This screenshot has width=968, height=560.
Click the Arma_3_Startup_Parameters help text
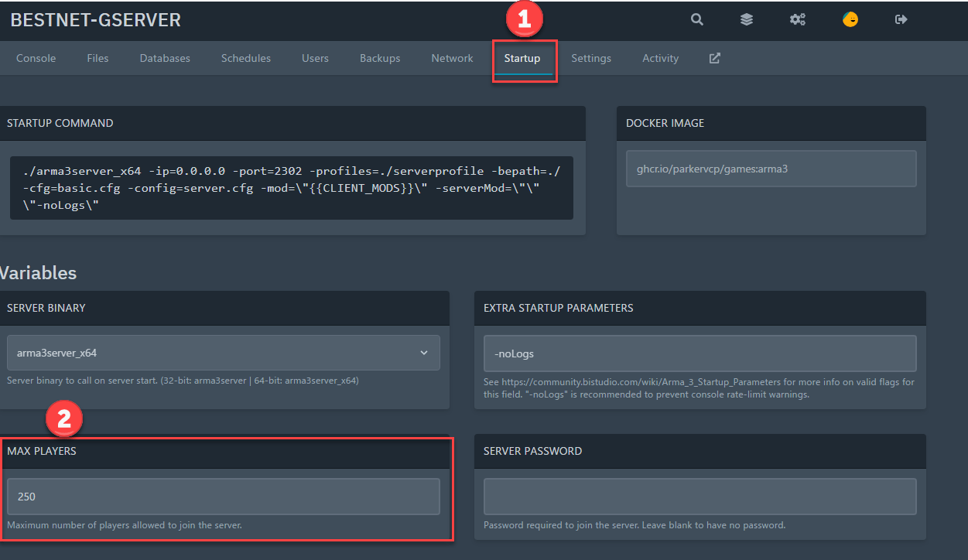click(699, 388)
